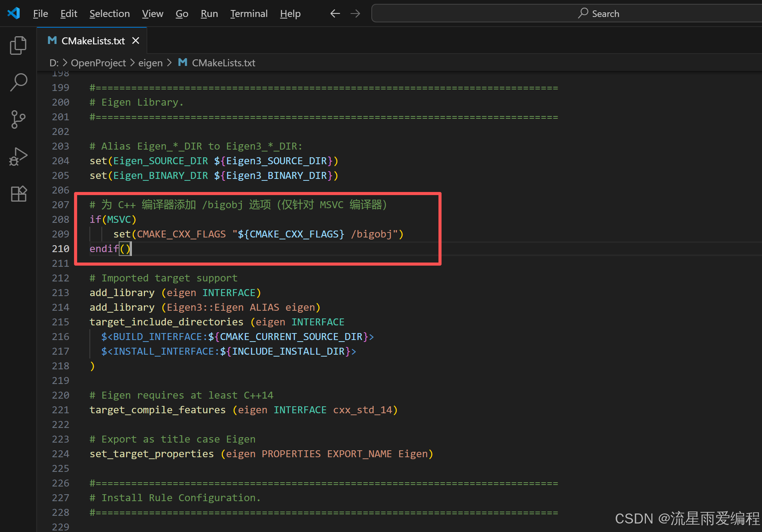The height and width of the screenshot is (532, 762).
Task: Click the CMakeLists.txt breadcrumb item
Action: pyautogui.click(x=223, y=63)
